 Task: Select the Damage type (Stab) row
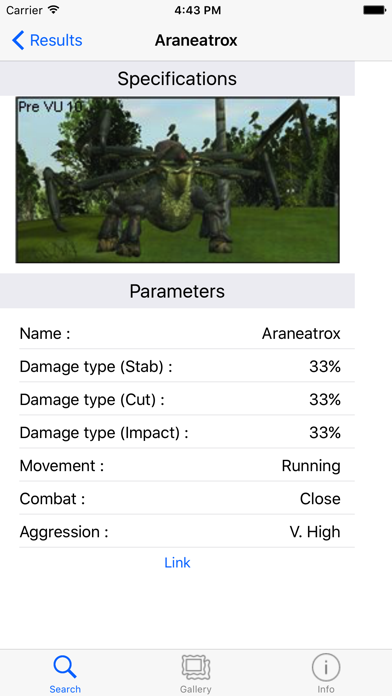pos(187,366)
